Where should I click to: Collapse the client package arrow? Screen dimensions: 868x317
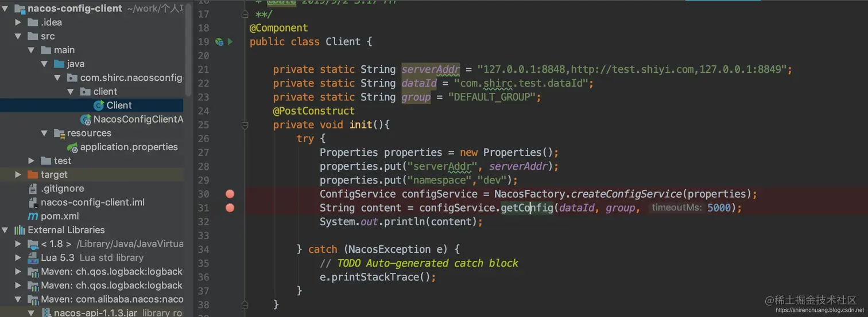71,92
